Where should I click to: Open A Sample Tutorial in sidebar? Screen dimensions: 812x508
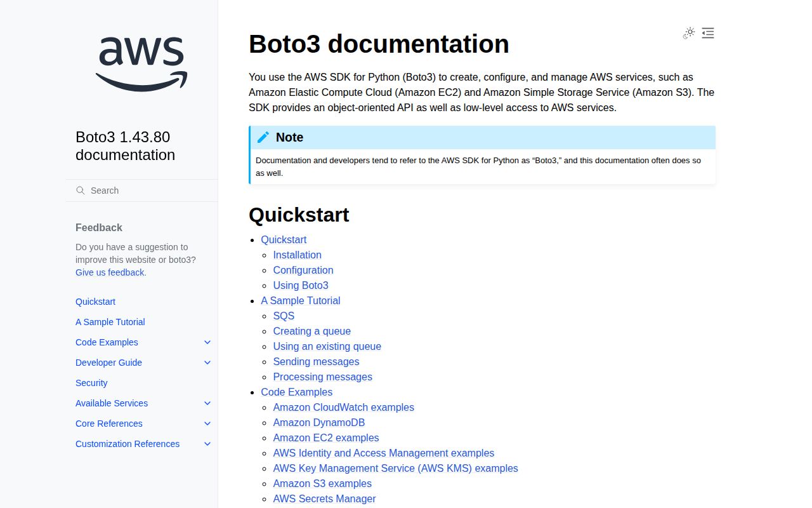click(x=110, y=322)
